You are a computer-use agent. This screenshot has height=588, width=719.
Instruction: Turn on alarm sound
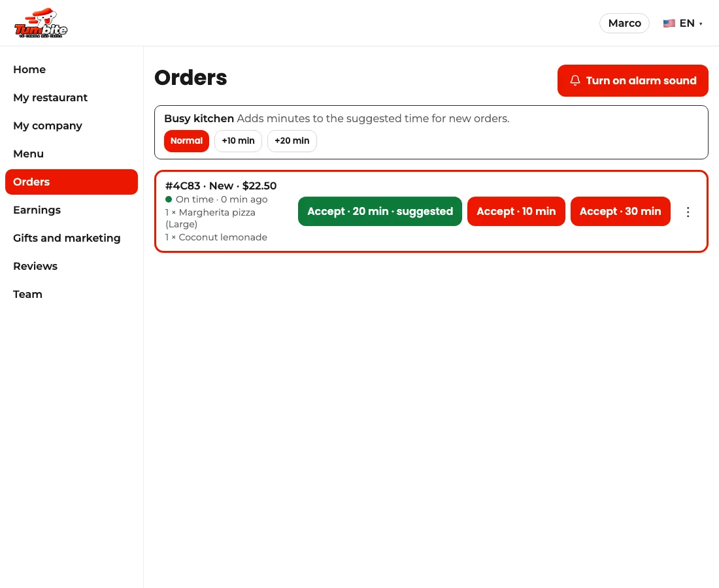click(x=633, y=80)
